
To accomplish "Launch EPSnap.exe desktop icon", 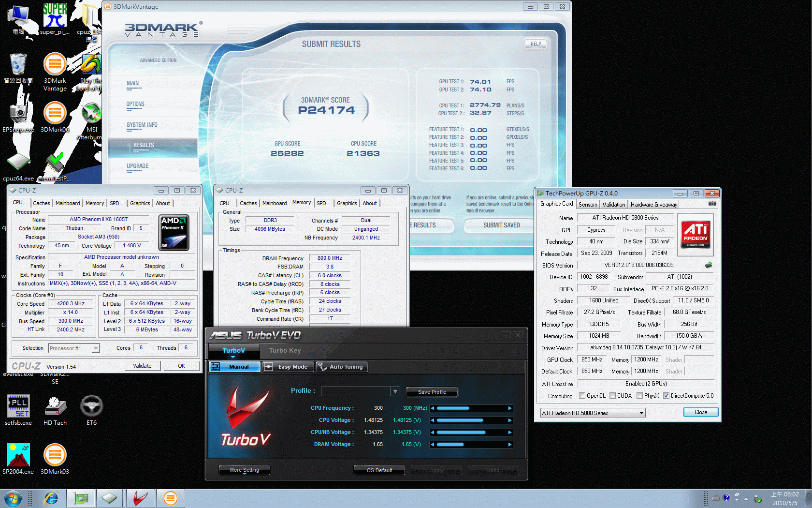I will point(18,117).
